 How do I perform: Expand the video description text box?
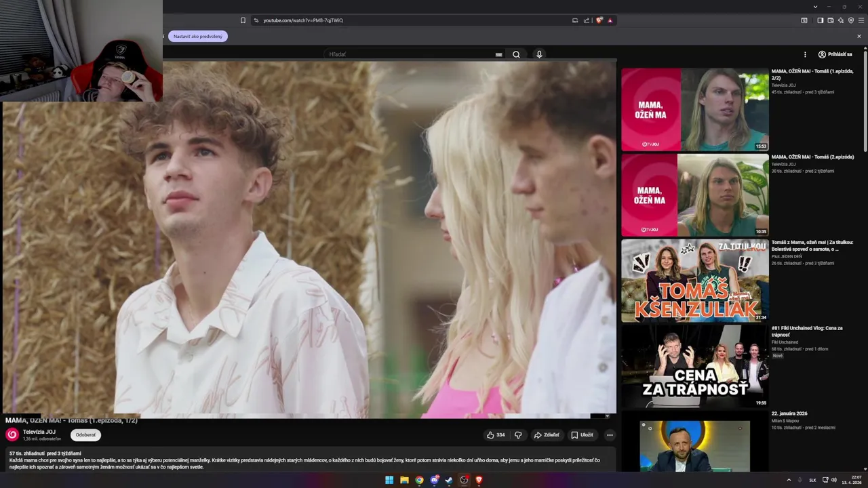pyautogui.click(x=311, y=460)
